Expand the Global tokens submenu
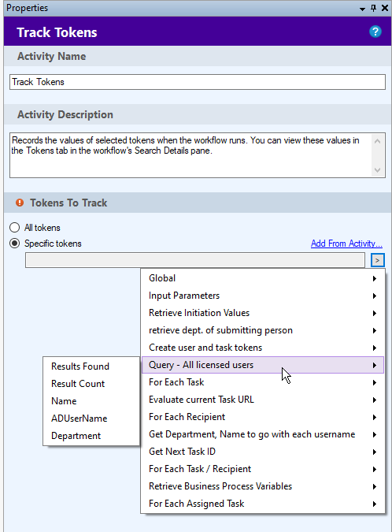Viewport: 392px width, 532px height. pyautogui.click(x=263, y=278)
